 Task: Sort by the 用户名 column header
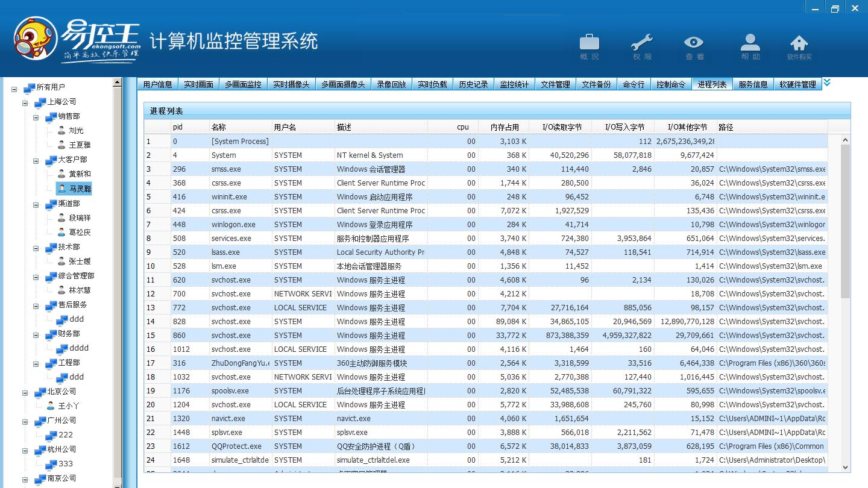tap(303, 127)
